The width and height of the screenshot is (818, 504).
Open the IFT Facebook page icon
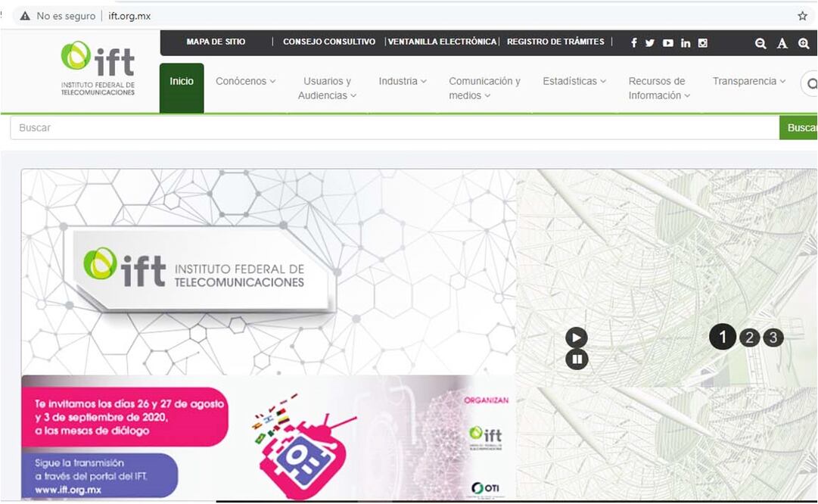coord(634,43)
